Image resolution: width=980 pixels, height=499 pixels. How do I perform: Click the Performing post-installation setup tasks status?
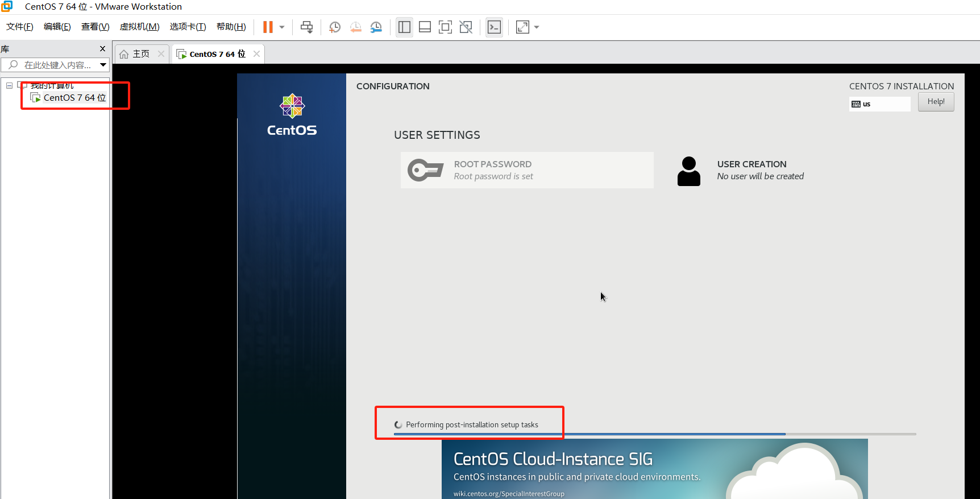tap(472, 425)
